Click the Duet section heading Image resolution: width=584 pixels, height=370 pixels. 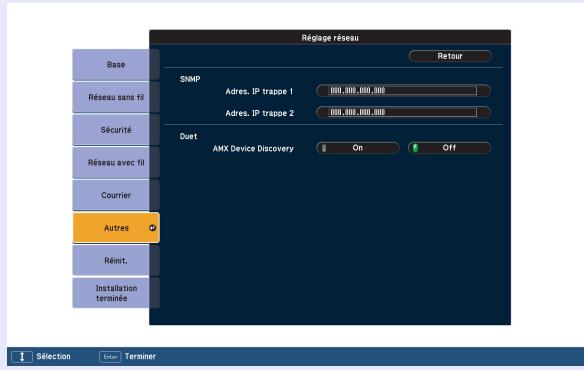point(188,136)
